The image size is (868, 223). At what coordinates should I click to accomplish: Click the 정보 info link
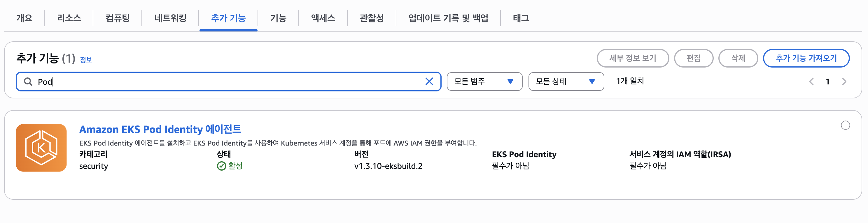pyautogui.click(x=86, y=60)
